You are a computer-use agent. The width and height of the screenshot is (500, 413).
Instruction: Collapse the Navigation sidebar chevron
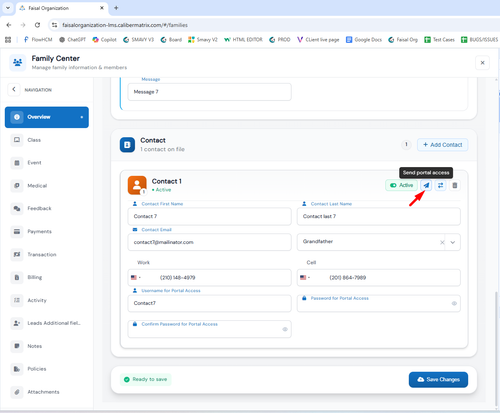click(14, 89)
